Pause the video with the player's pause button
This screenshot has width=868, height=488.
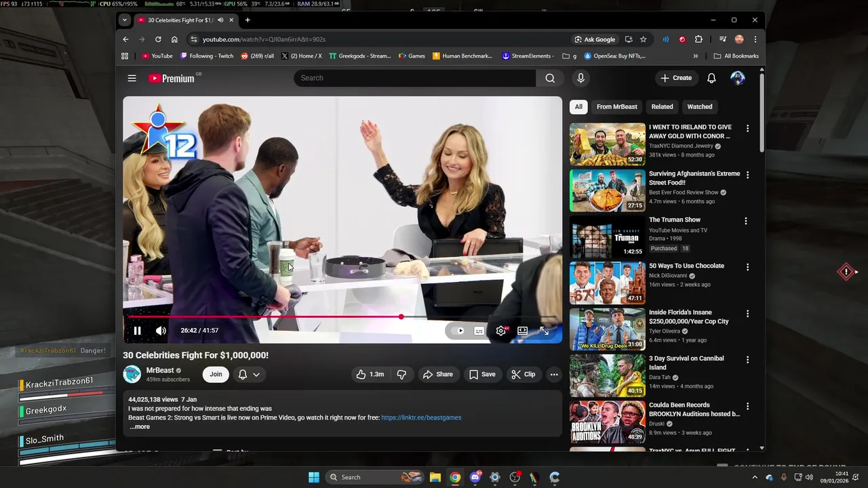[137, 331]
